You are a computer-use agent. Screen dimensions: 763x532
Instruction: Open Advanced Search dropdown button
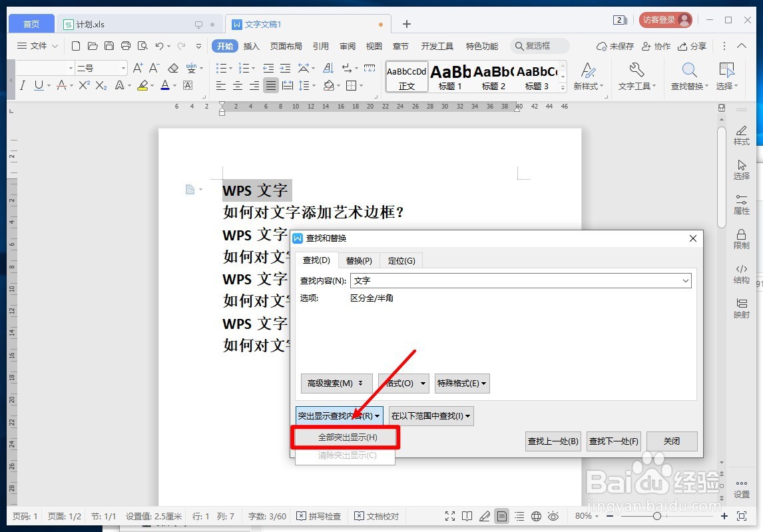click(x=337, y=384)
